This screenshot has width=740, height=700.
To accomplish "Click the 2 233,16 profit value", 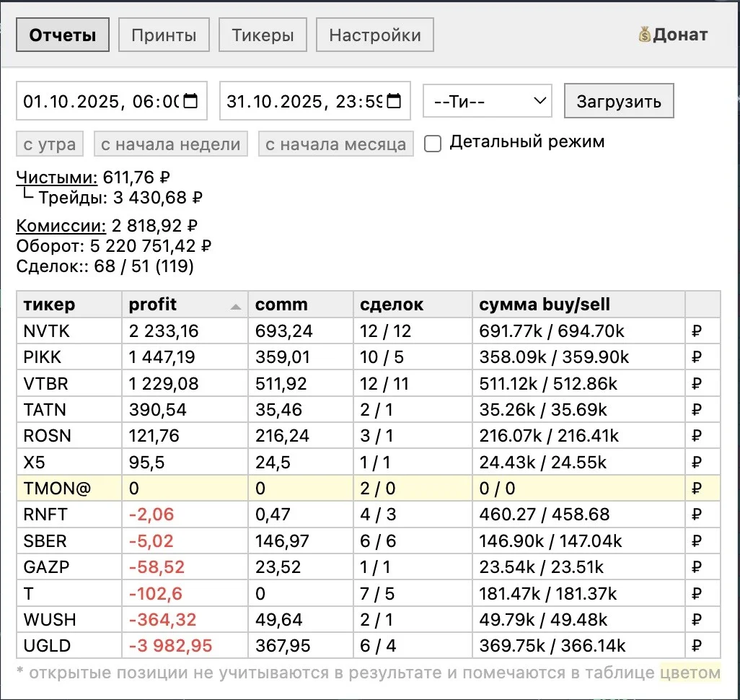I will tap(164, 331).
